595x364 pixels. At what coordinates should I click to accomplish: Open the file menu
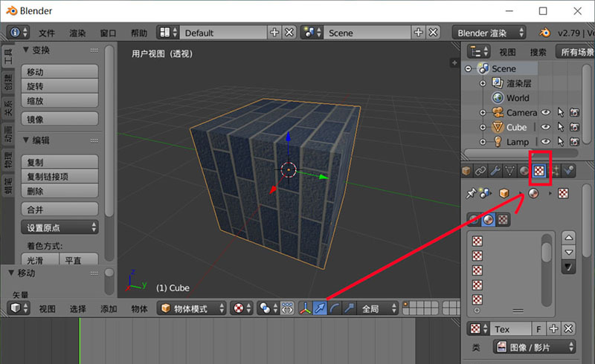click(47, 33)
